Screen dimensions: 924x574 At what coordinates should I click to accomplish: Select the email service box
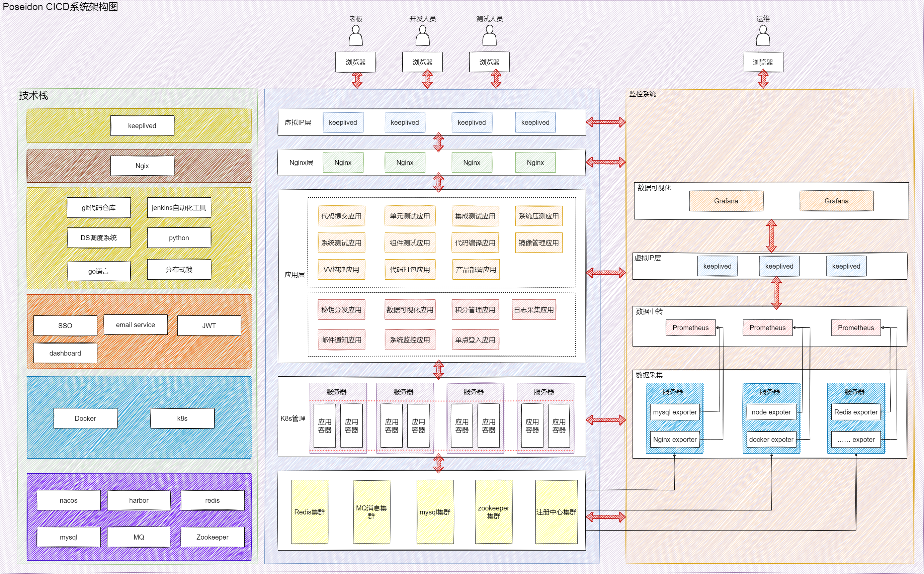135,324
